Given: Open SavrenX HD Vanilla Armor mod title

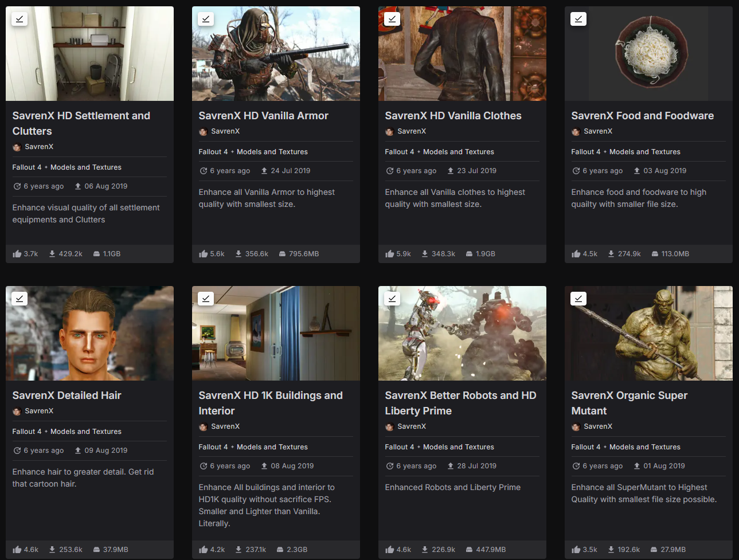Looking at the screenshot, I should tap(263, 116).
